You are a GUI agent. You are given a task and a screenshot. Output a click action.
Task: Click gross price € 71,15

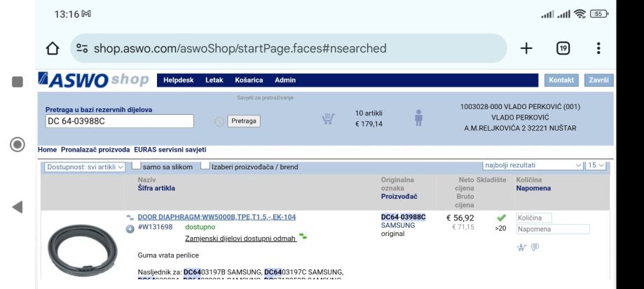pos(463,227)
